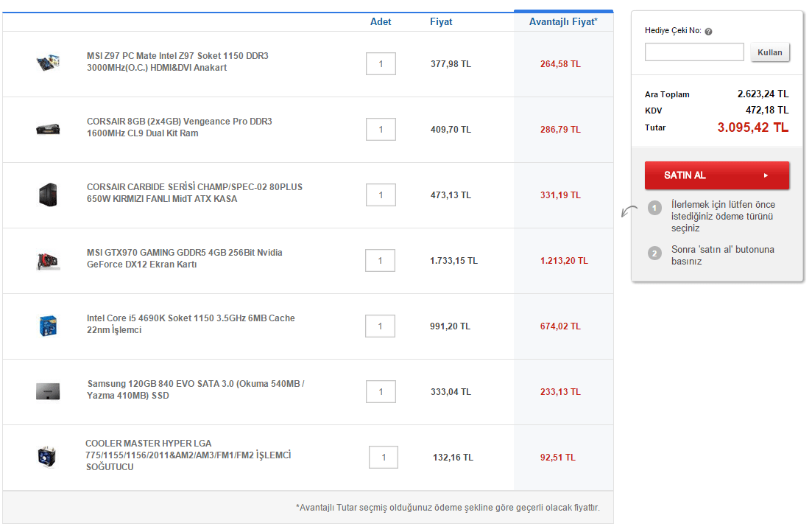This screenshot has width=812, height=532.
Task: Click quantity box for Intel Core i5 4690K
Action: [x=380, y=326]
